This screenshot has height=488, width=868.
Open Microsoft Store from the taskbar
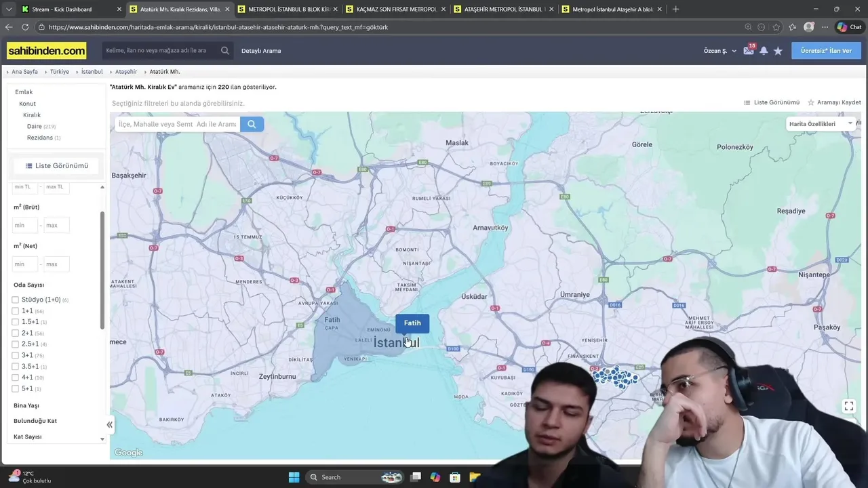click(455, 477)
